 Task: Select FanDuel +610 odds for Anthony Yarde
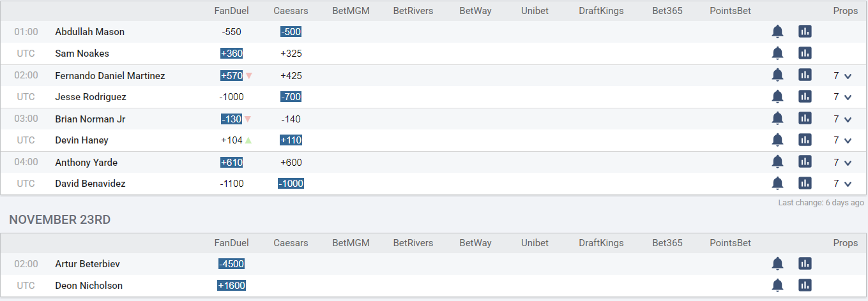click(231, 163)
